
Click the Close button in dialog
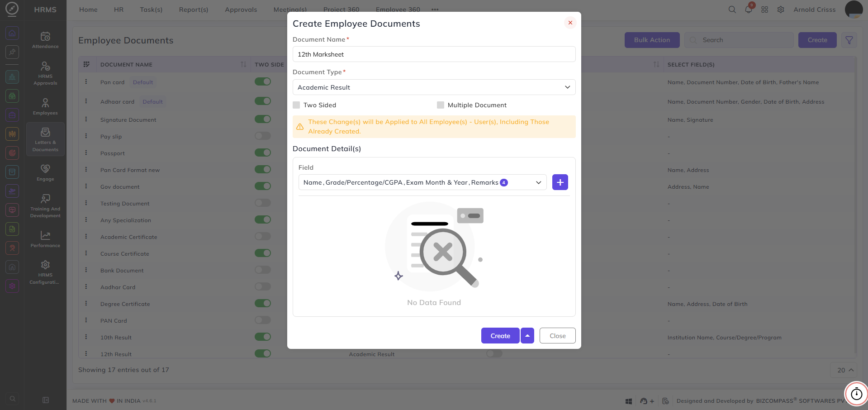pos(558,336)
